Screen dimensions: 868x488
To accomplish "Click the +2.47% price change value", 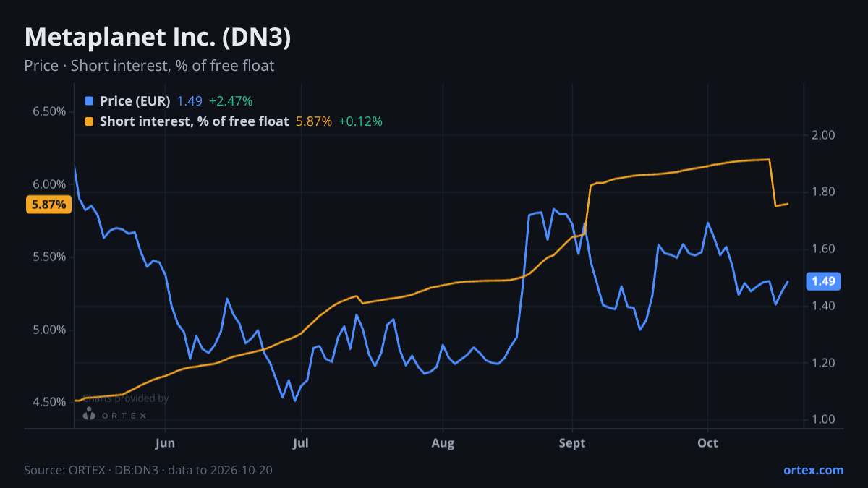I will (x=231, y=101).
